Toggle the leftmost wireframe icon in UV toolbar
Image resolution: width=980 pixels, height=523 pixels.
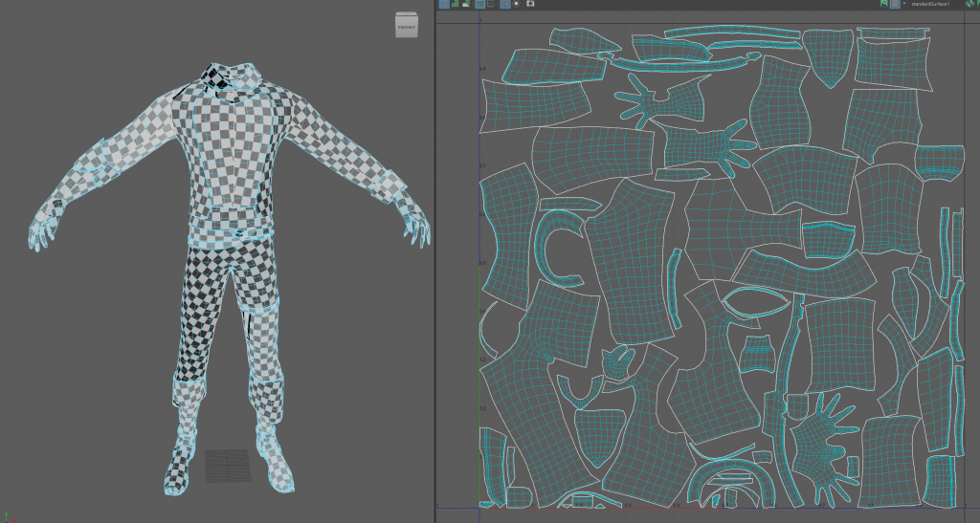[x=444, y=4]
